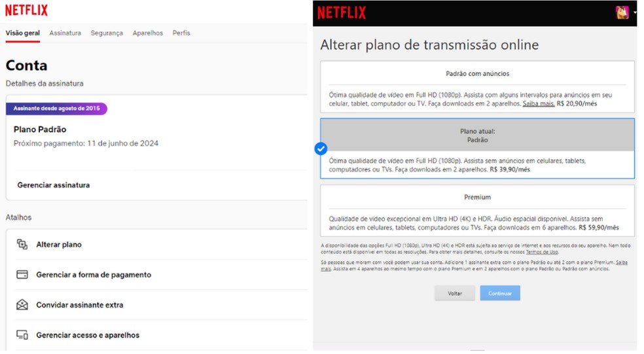Click the Netflix logo on the account page
The height and width of the screenshot is (354, 644).
click(x=26, y=10)
